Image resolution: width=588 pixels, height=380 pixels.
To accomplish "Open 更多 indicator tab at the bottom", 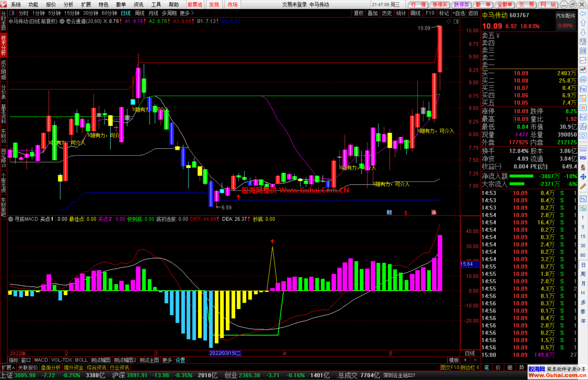I will tap(167, 360).
